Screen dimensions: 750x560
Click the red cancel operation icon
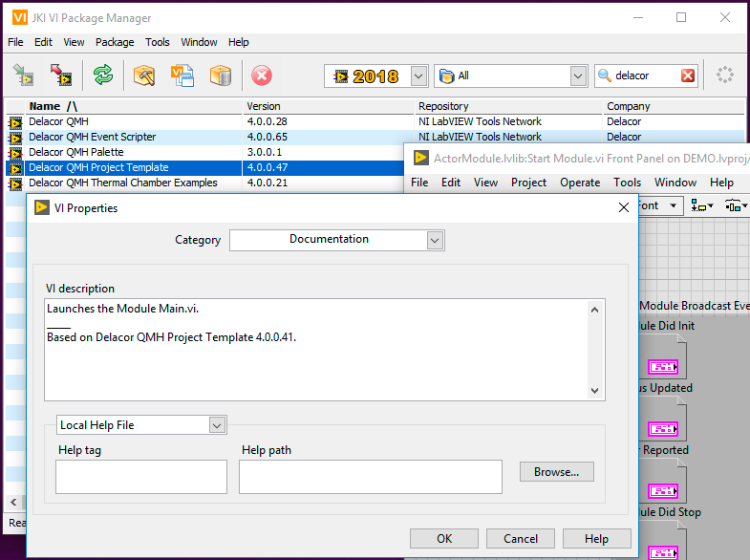[x=262, y=75]
